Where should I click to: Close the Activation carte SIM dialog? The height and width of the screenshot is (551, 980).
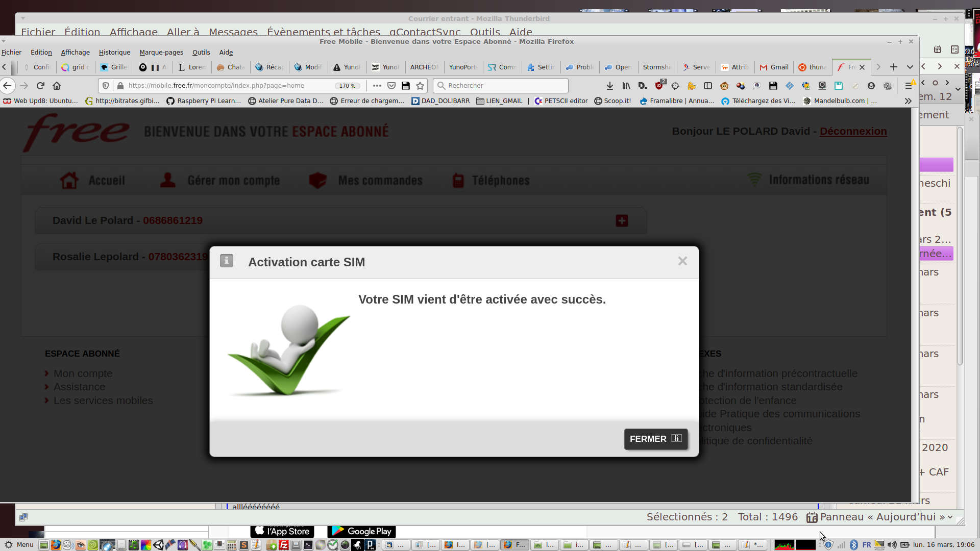[x=682, y=261]
